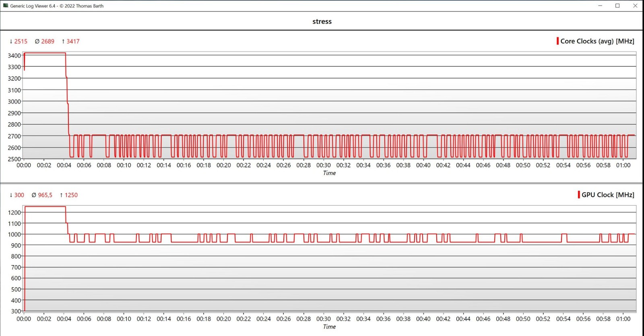Viewport: 644px width, 336px height.
Task: Click the Core Clocks average value 2689
Action: point(47,41)
